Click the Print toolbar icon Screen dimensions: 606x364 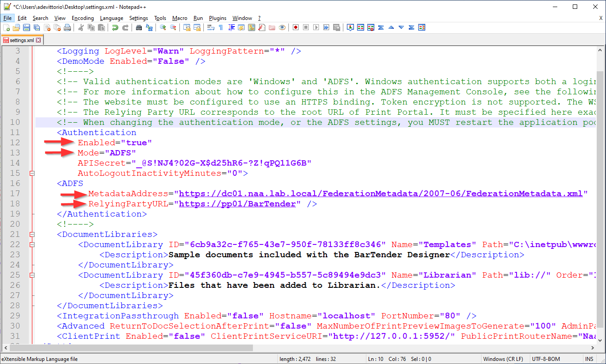pos(67,27)
